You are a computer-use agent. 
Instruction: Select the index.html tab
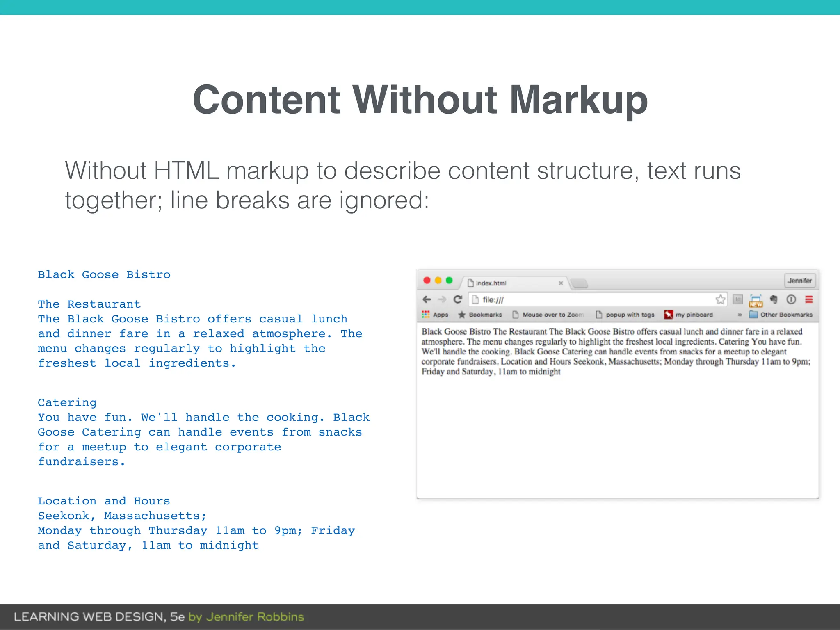(x=514, y=283)
